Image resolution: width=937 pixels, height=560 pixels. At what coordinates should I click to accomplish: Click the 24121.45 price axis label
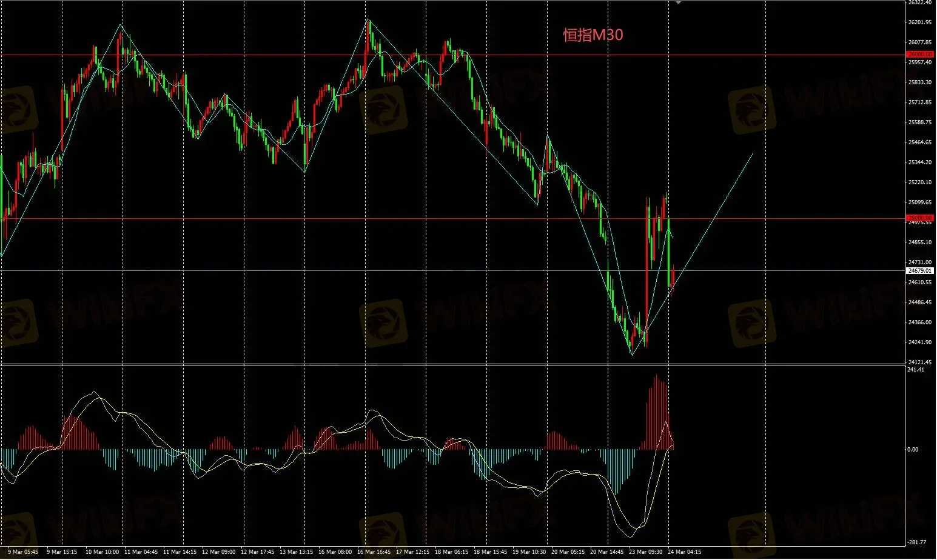click(920, 362)
